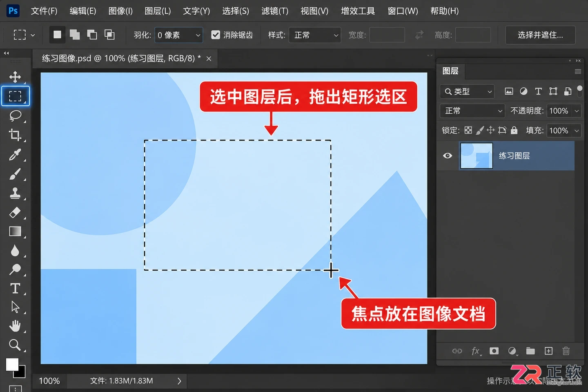Choose New Selection mode in options bar

58,35
